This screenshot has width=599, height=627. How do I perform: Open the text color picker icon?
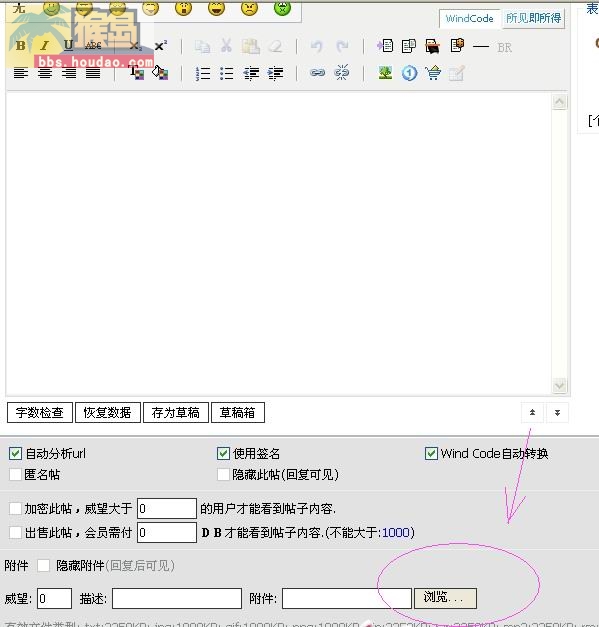pos(137,73)
